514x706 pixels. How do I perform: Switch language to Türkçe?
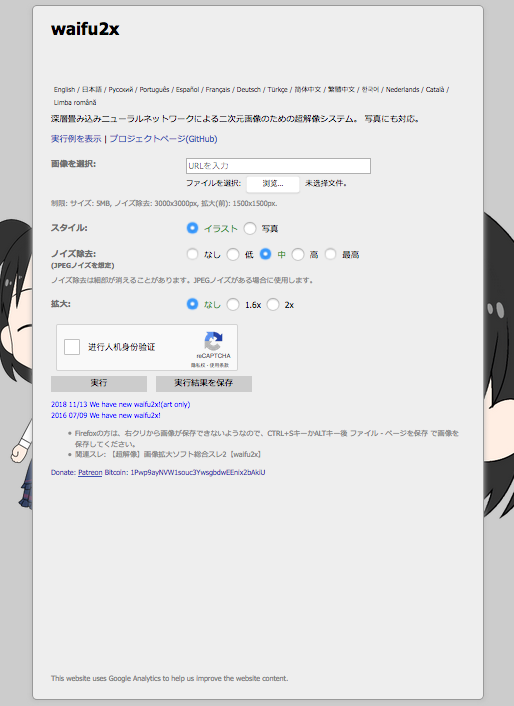tap(277, 90)
